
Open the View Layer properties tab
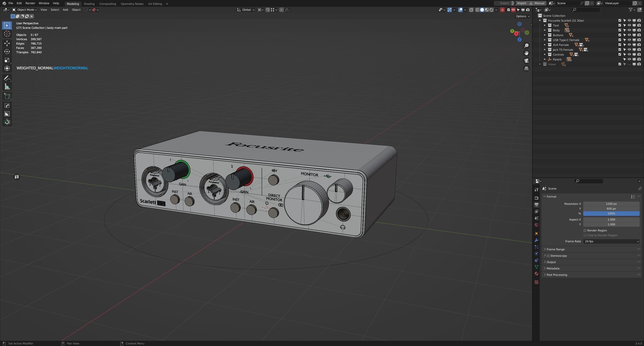536,212
